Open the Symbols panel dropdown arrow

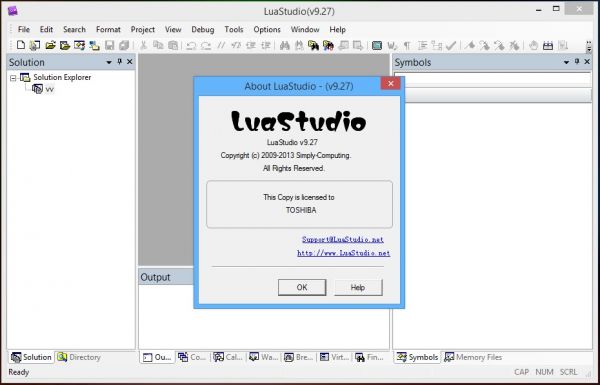click(567, 62)
